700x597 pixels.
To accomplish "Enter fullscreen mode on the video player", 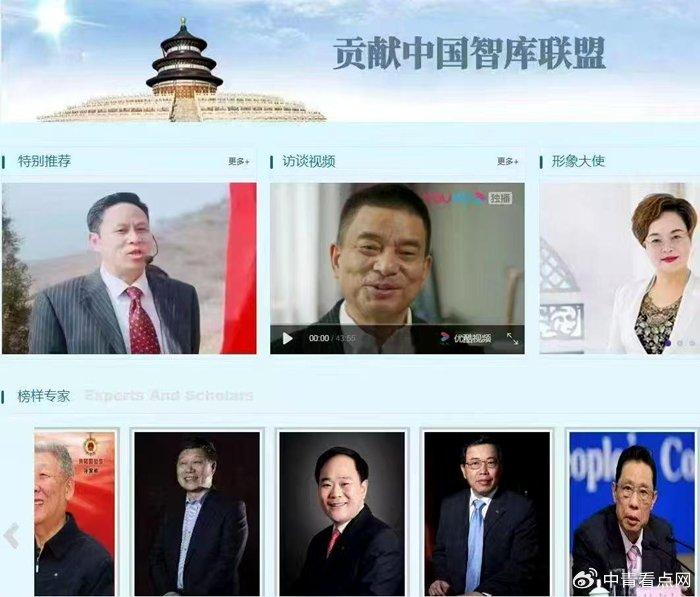I will (512, 338).
